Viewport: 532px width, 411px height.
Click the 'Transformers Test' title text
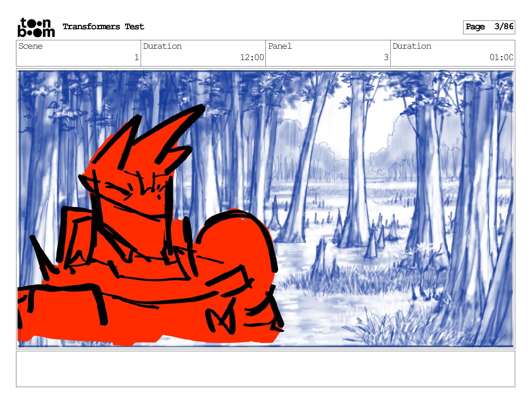tap(103, 27)
